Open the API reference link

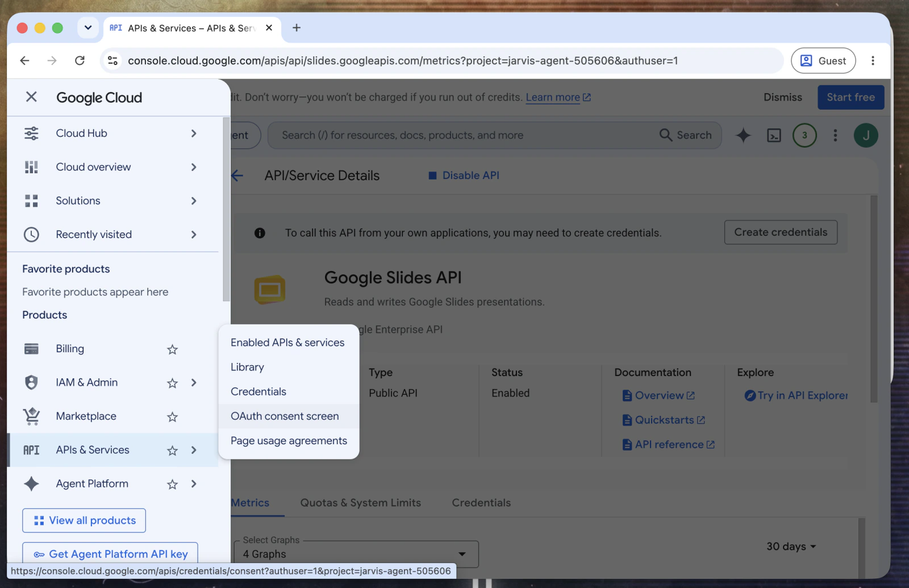(x=669, y=444)
